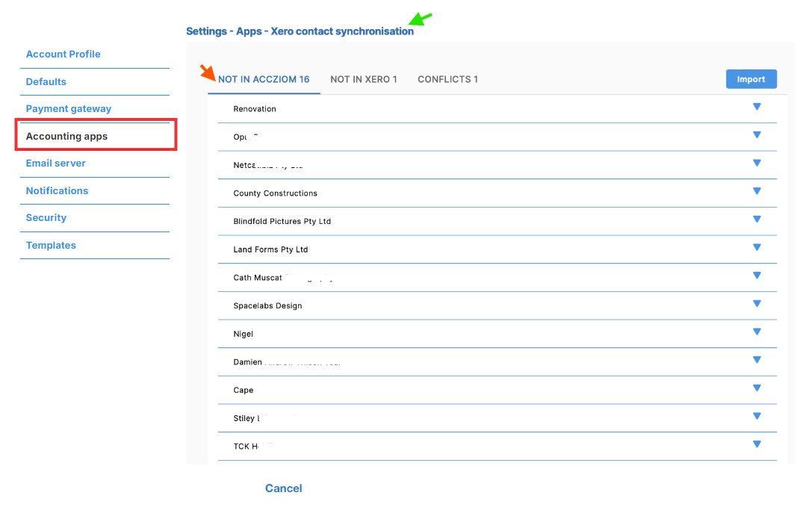Screen dimensions: 812x510
Task: Click the Settings - Apps - Xero heading
Action: pyautogui.click(x=300, y=31)
